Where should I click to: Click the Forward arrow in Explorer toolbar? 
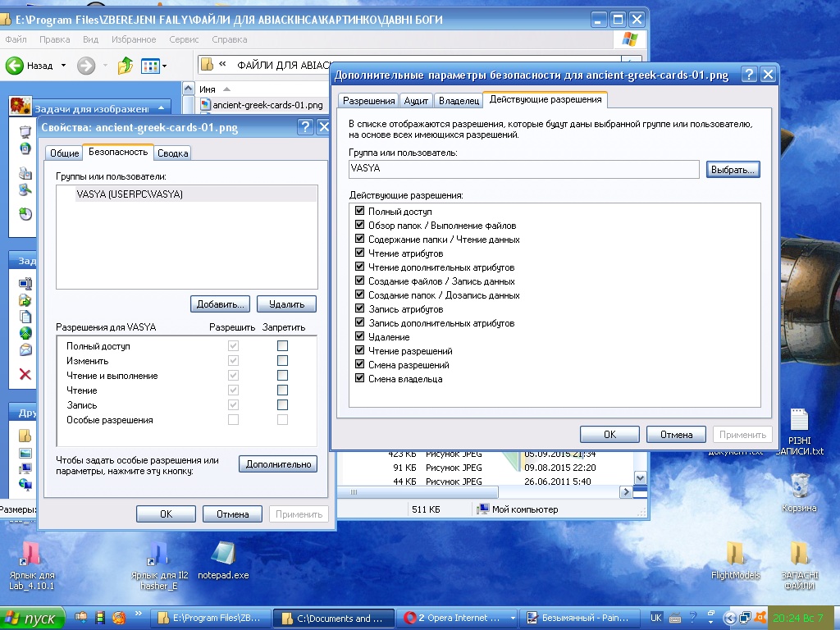pos(85,66)
